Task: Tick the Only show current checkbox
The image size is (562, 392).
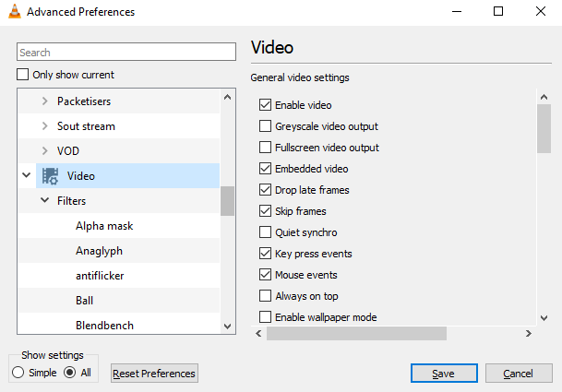Action: point(23,75)
